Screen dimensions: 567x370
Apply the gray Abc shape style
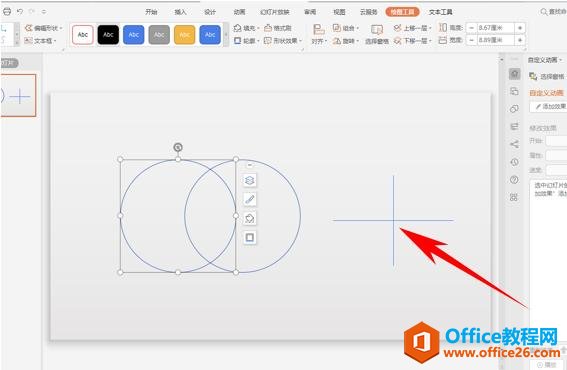(159, 35)
